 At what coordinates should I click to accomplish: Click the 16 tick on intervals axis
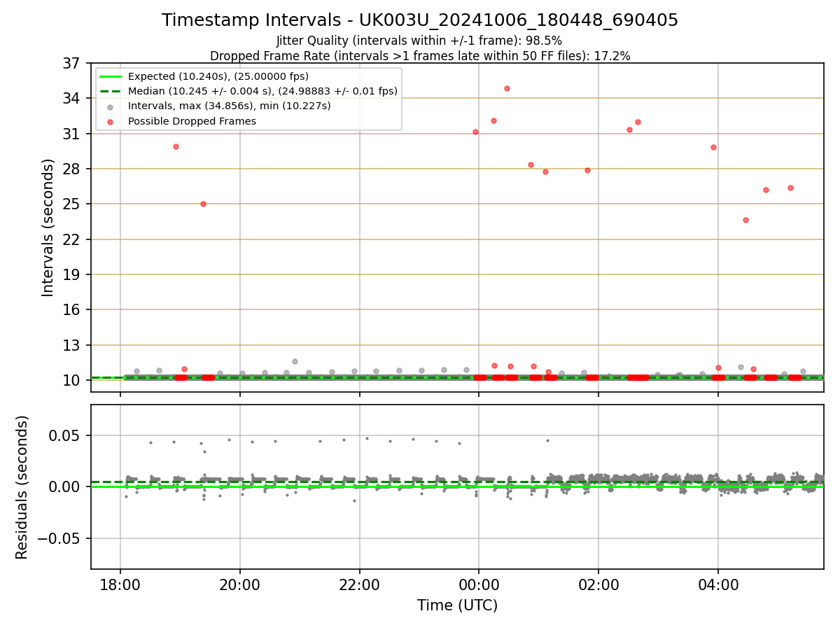coord(73,309)
